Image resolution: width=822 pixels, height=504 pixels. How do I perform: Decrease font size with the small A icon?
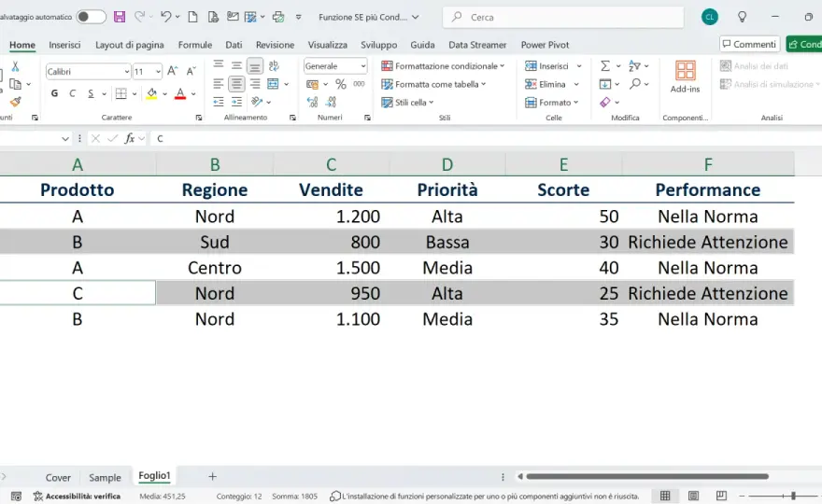[191, 71]
